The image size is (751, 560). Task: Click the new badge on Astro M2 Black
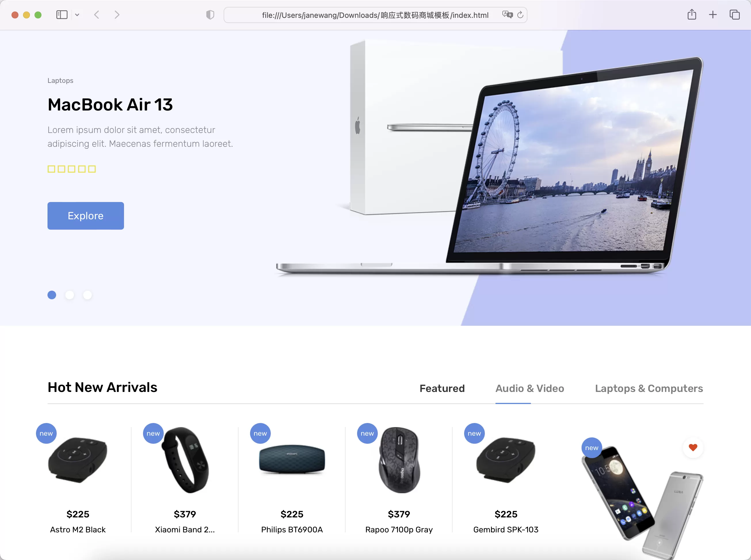coord(46,434)
